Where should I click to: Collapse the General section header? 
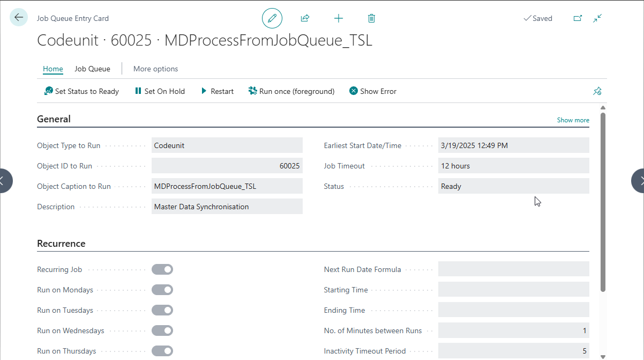[54, 119]
